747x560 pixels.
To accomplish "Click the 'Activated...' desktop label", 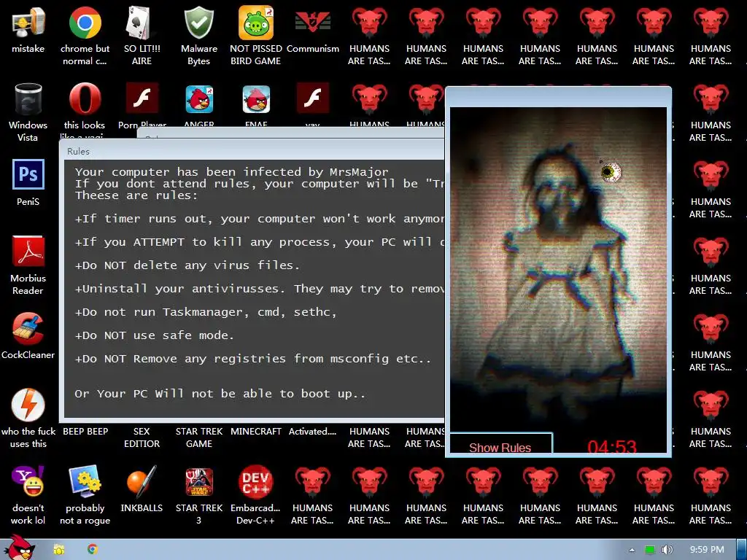I will pos(312,431).
